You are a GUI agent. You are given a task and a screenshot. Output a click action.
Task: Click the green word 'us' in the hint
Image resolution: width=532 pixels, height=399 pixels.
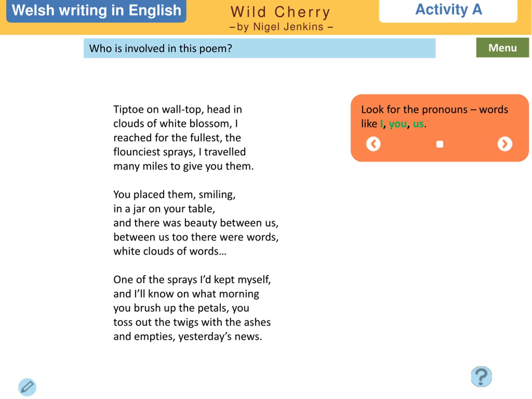418,124
